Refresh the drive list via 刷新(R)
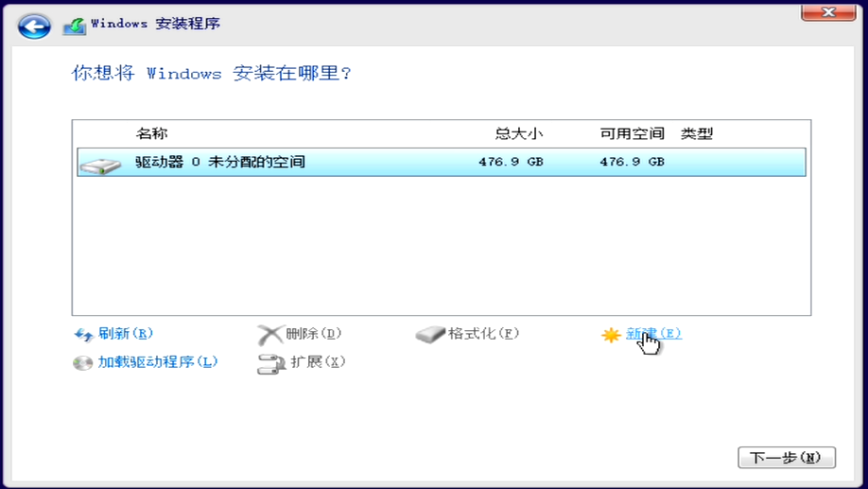The height and width of the screenshot is (489, 868). 125,333
